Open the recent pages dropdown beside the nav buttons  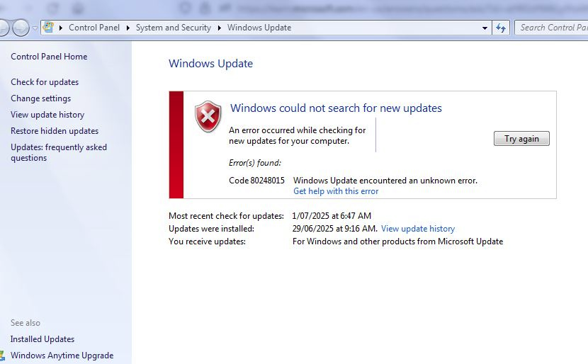tap(35, 28)
